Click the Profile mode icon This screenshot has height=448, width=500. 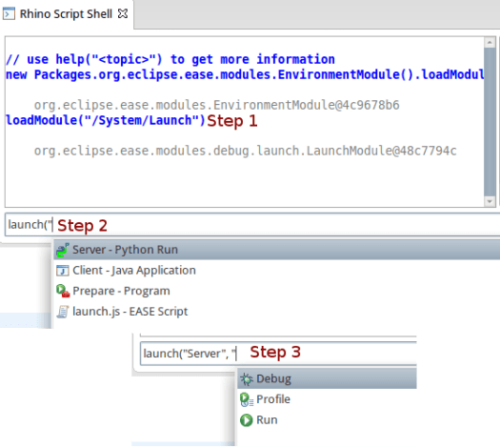pos(247,399)
